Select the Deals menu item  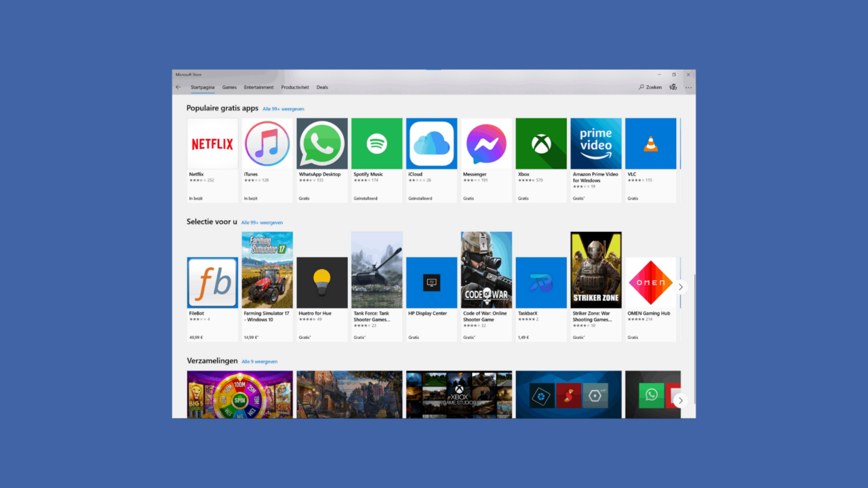tap(322, 87)
